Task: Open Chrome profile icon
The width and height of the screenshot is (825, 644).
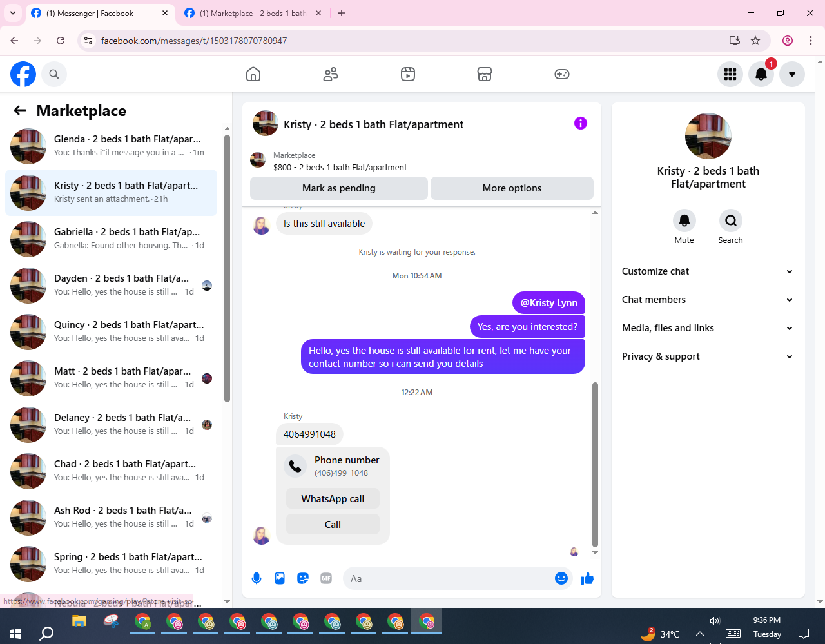Action: (788, 41)
